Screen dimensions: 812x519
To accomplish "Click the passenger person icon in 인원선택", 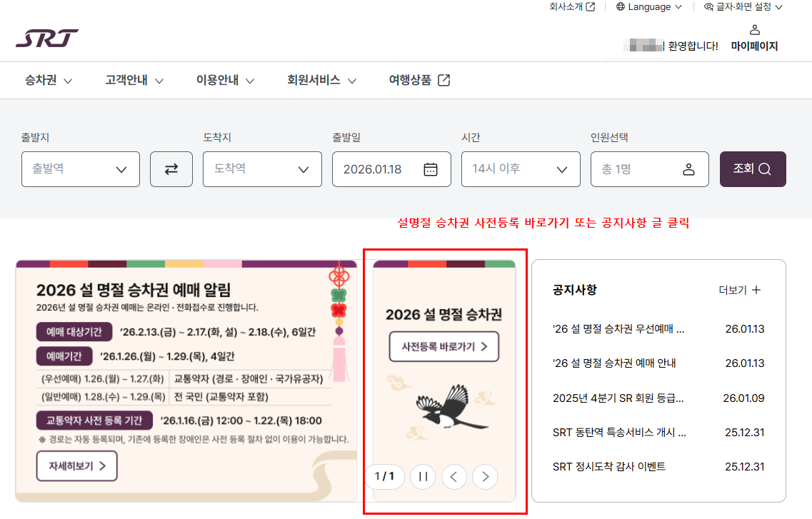I will (688, 169).
